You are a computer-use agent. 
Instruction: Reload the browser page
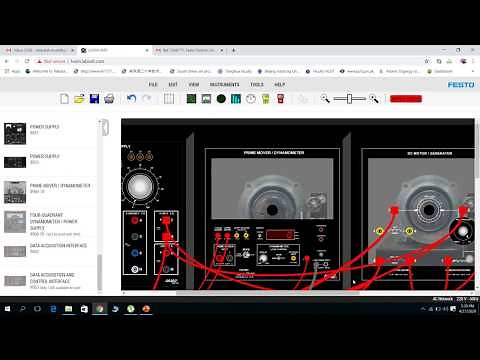tap(27, 61)
